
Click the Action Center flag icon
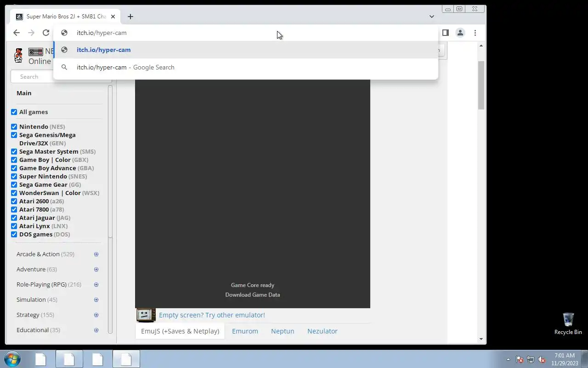[520, 359]
